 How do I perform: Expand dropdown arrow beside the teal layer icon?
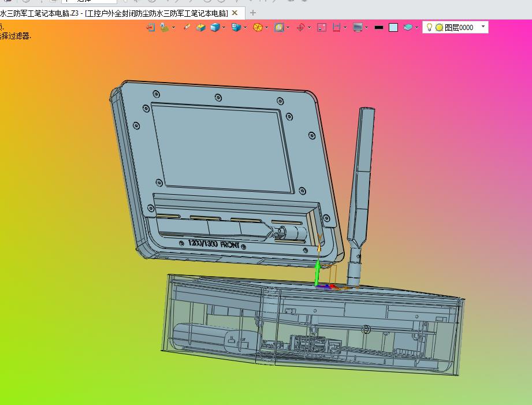416,28
